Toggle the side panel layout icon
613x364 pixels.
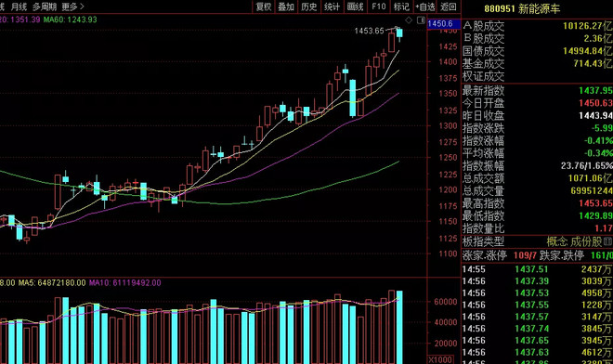(x=421, y=19)
